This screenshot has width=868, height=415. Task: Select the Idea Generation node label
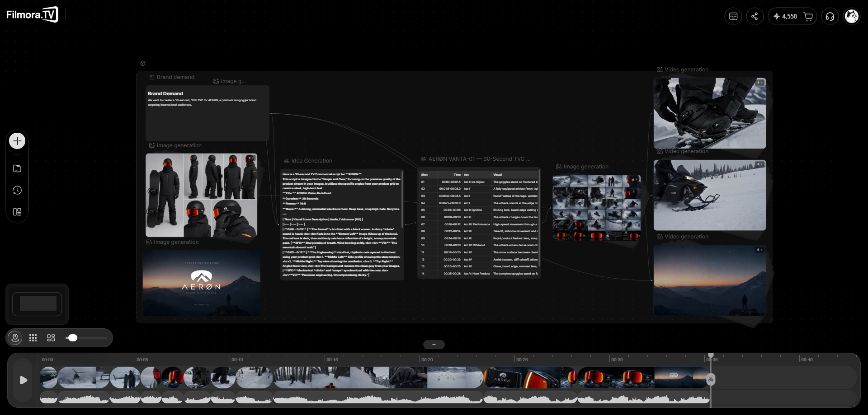pyautogui.click(x=308, y=161)
